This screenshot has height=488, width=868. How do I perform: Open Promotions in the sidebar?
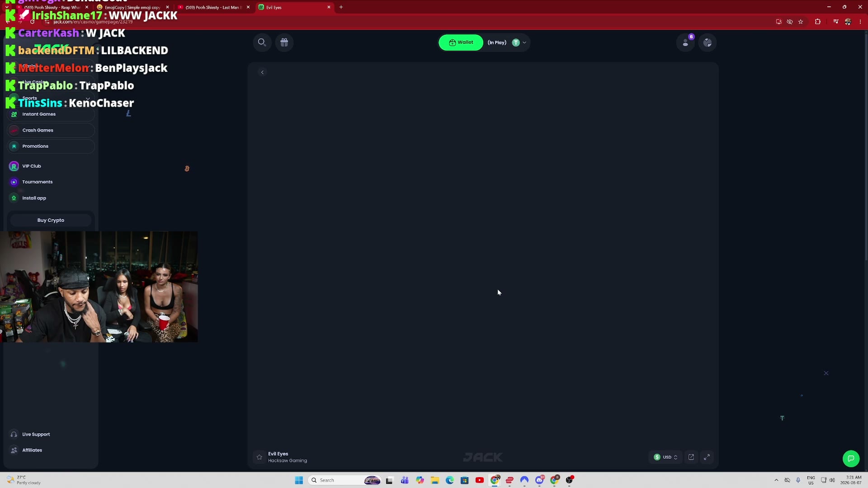point(51,146)
